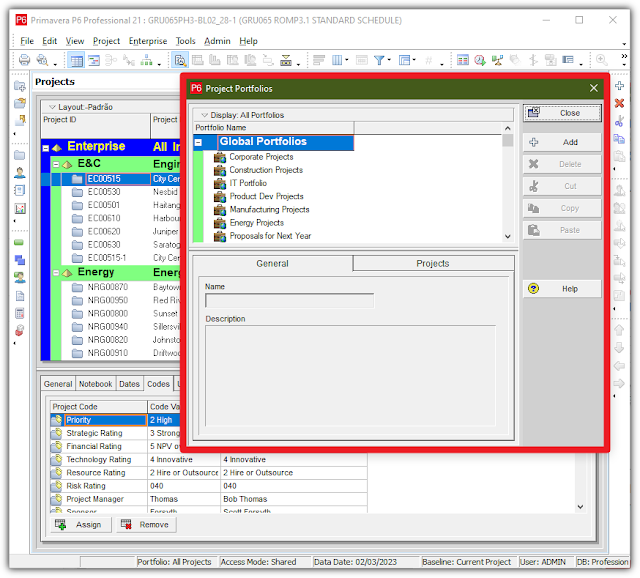The width and height of the screenshot is (640, 578).
Task: Click the Bob Thomas project manager cell
Action: (293, 499)
